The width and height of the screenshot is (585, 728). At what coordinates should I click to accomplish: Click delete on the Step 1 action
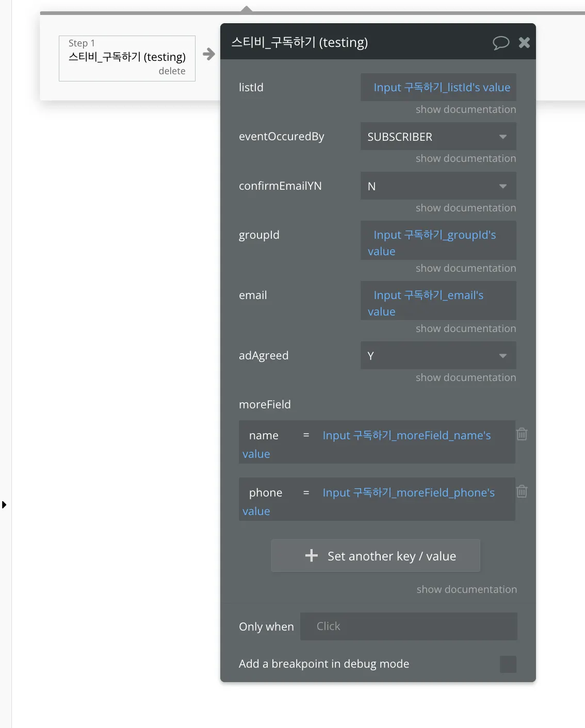(x=172, y=71)
